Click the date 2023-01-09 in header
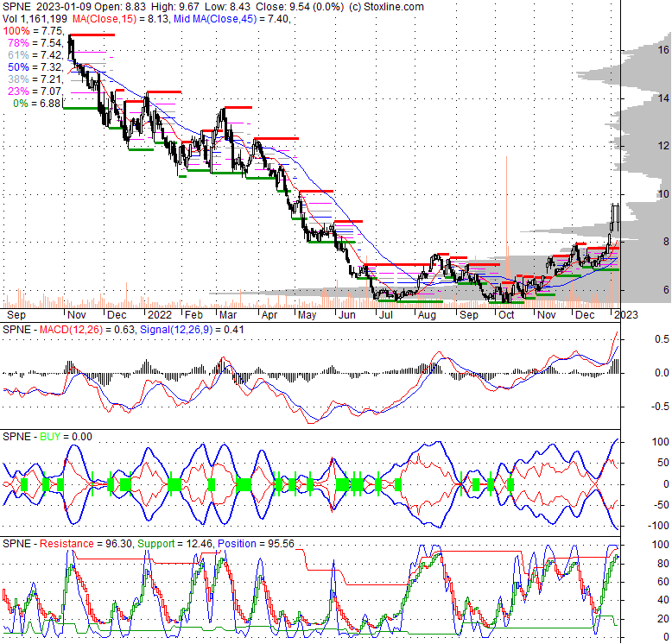Image resolution: width=672 pixels, height=644 pixels. [64, 7]
